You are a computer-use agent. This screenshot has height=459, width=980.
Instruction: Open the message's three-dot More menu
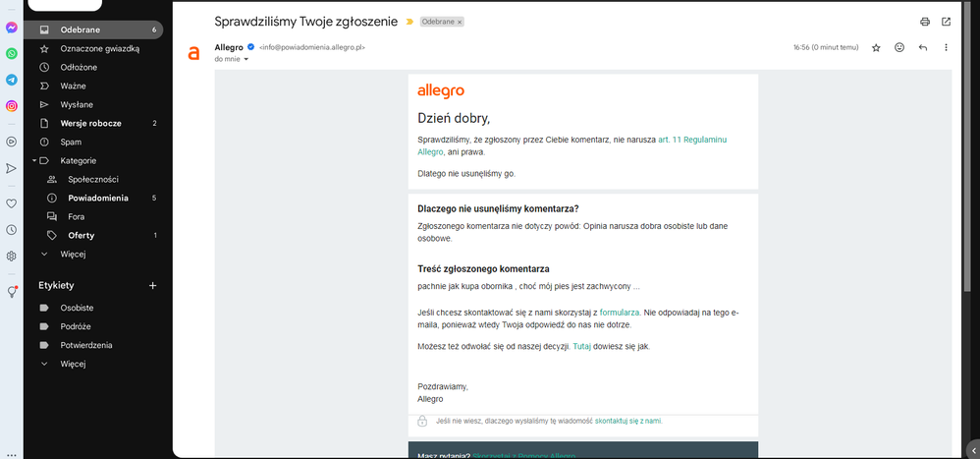pos(947,47)
